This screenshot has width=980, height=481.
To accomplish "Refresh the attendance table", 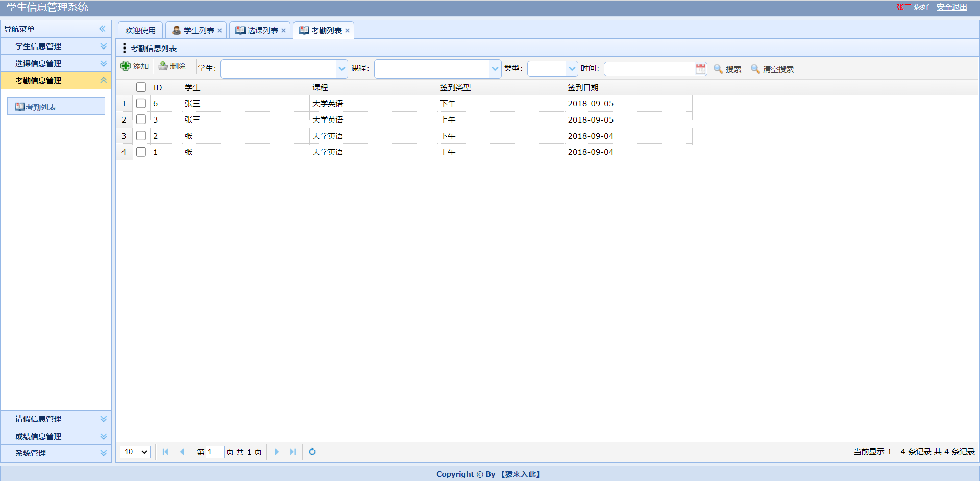I will coord(312,452).
